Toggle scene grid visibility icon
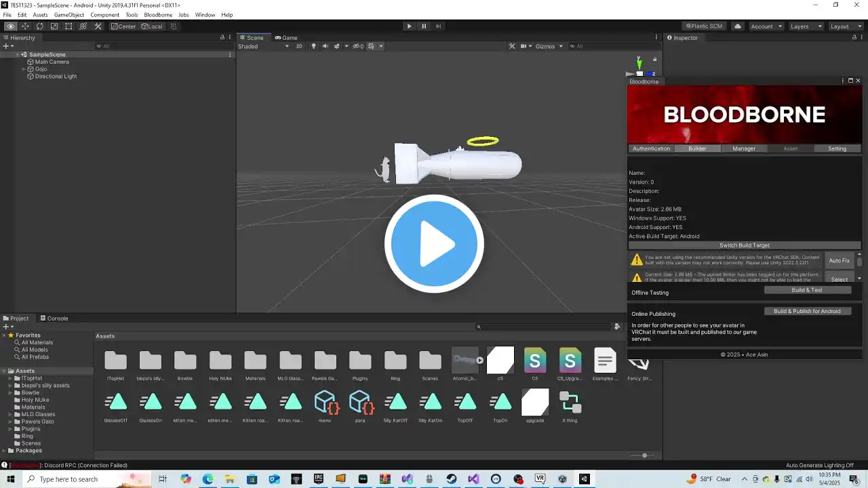This screenshot has width=868, height=488. coord(372,46)
